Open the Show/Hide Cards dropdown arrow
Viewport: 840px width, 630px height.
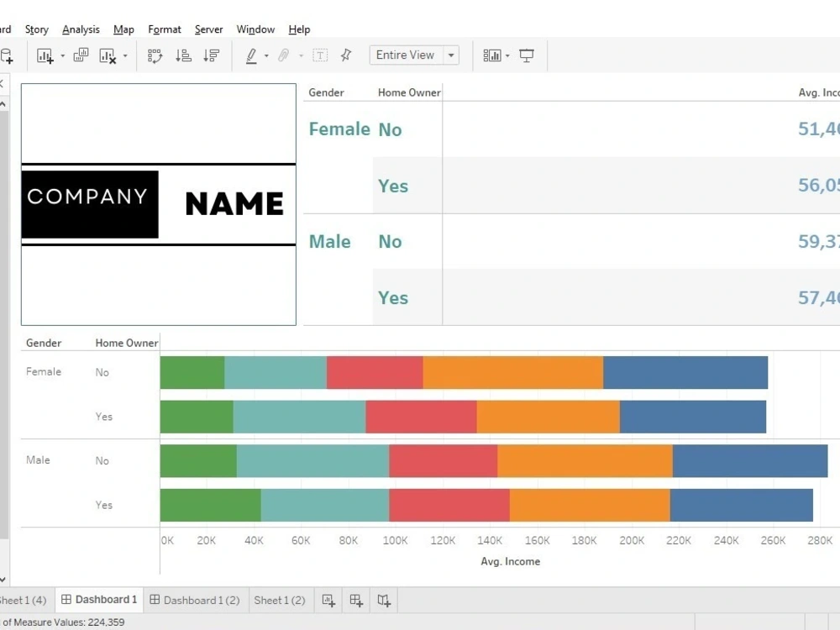point(507,55)
